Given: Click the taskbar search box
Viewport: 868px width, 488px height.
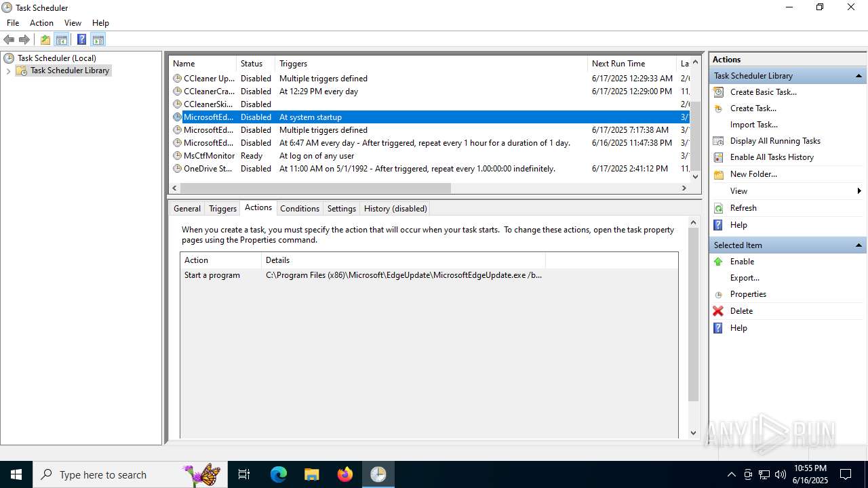Looking at the screenshot, I should coord(130,474).
